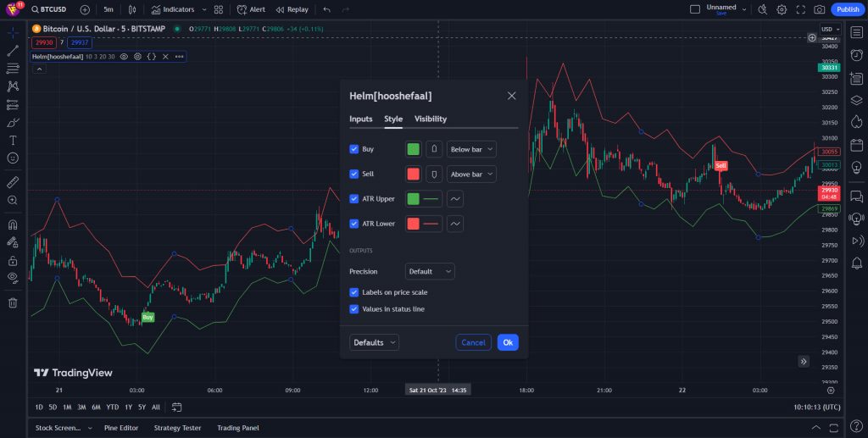Open the indicator templates grid
The width and height of the screenshot is (868, 438).
pos(219,9)
